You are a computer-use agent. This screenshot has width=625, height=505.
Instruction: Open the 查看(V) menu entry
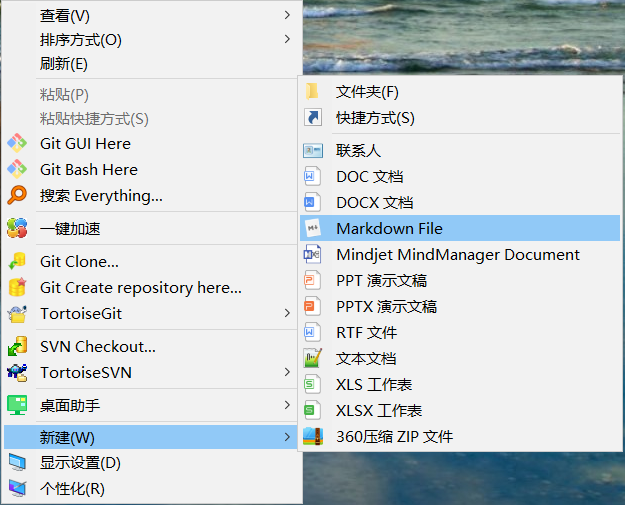pyautogui.click(x=151, y=16)
